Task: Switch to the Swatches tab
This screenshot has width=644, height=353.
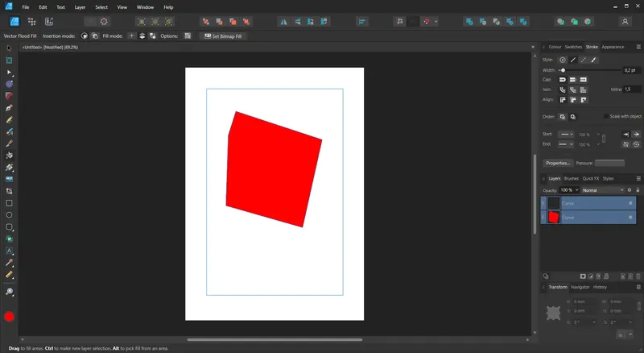Action: point(573,47)
